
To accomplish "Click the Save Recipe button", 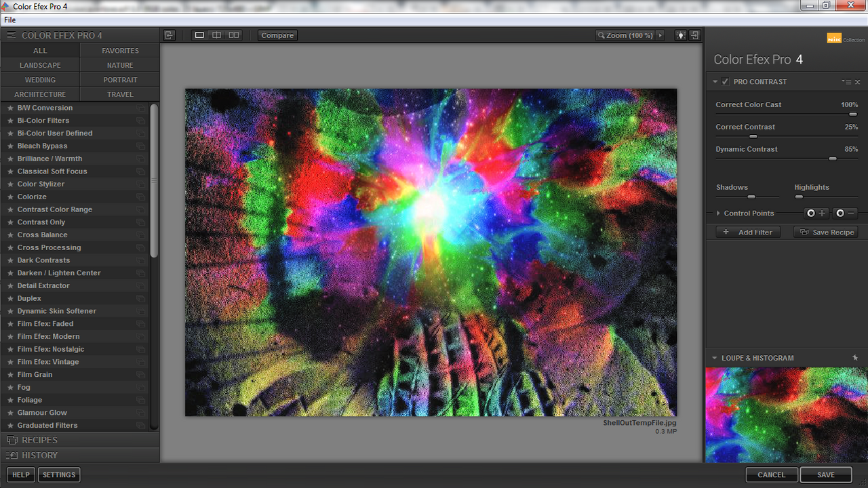I will (826, 232).
